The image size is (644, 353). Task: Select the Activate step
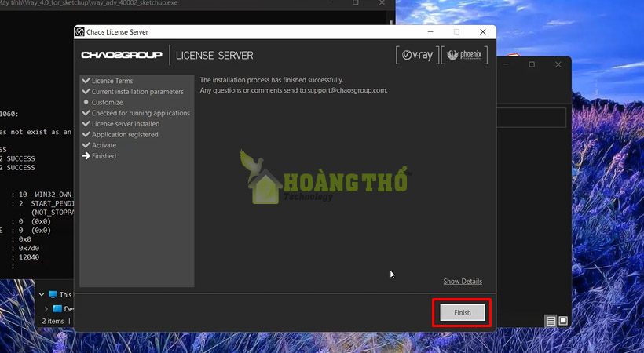click(x=104, y=145)
